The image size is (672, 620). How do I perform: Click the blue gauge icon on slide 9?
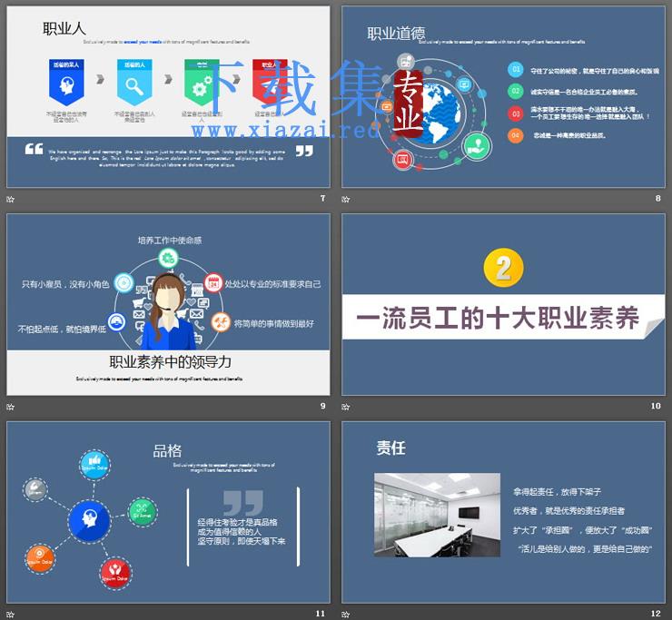[x=116, y=321]
